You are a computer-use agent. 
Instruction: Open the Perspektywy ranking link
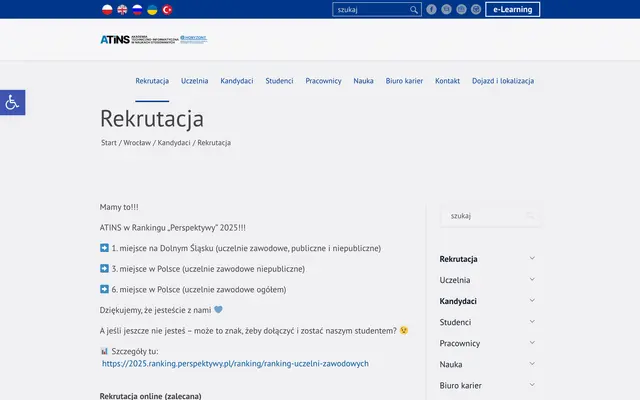[x=235, y=364]
